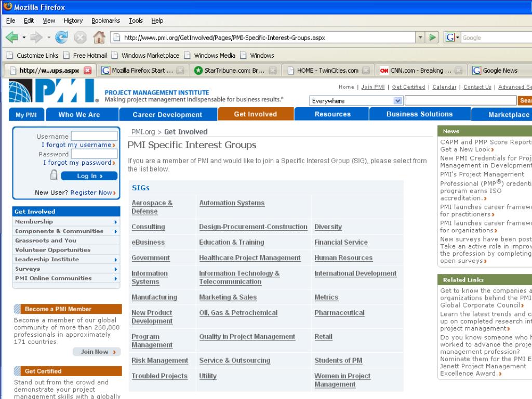Open the Windows Marketplace bookmark
Image resolution: width=532 pixels, height=399 pixels.
pyautogui.click(x=145, y=55)
